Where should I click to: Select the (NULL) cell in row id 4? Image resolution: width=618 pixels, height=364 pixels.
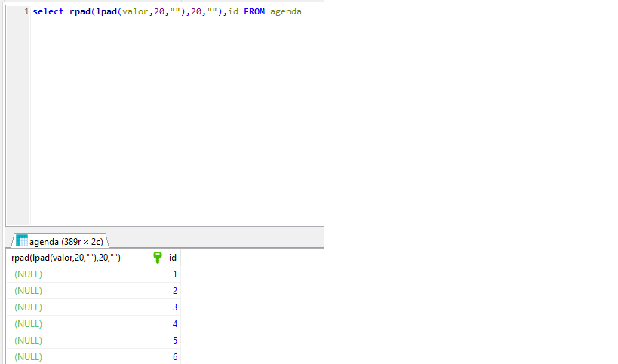(x=29, y=324)
